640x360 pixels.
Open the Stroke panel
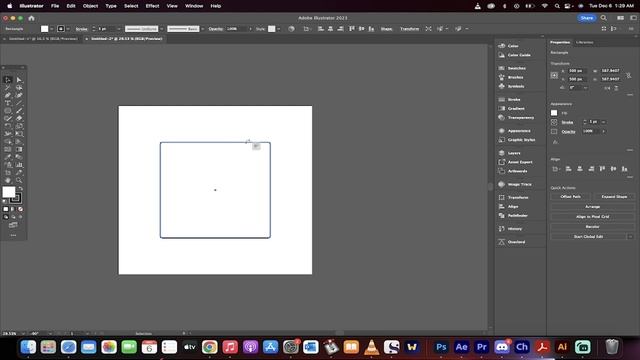click(514, 100)
